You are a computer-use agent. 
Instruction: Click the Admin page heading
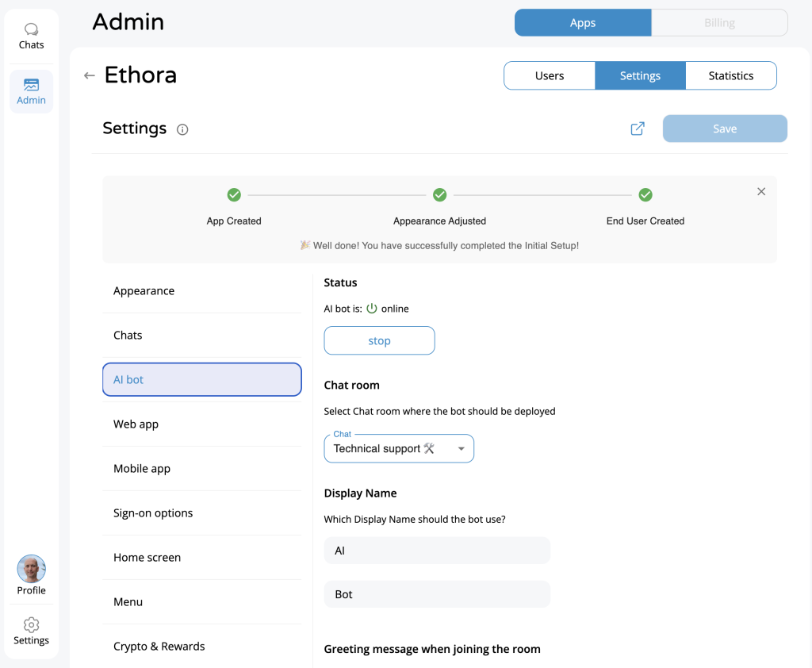point(128,22)
